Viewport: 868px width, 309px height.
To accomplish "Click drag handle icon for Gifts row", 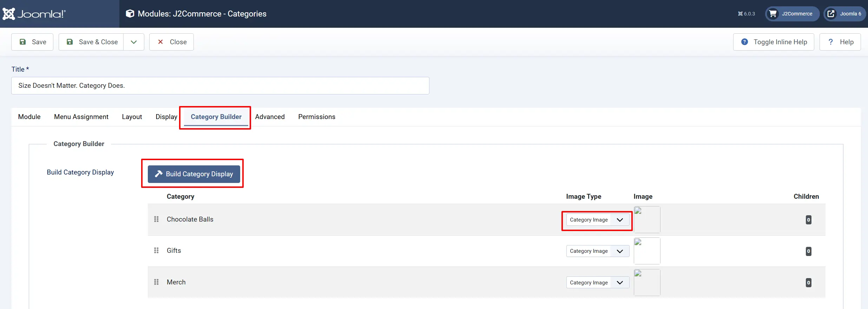I will pyautogui.click(x=157, y=250).
